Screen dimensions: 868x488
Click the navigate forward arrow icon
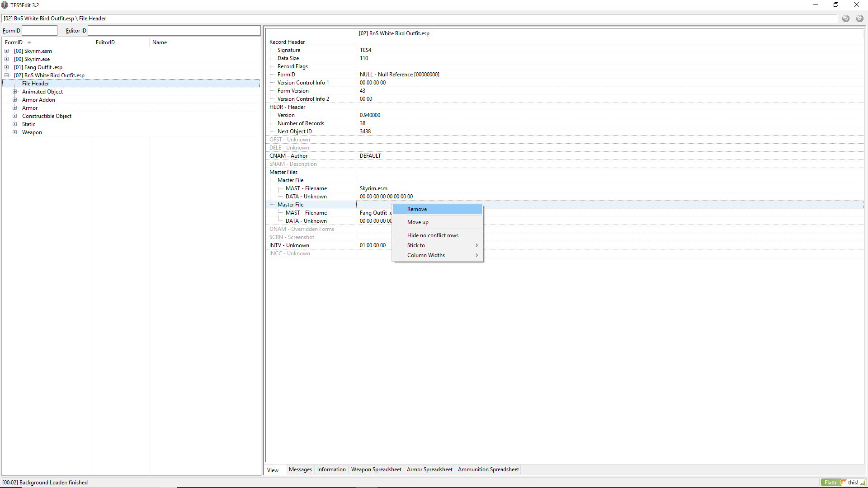[860, 19]
